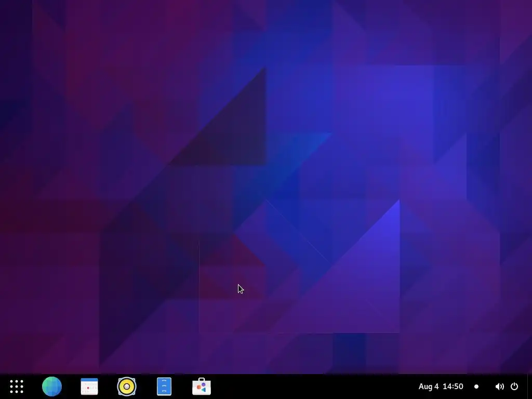Open the power menu icon
This screenshot has width=532, height=399.
514,387
